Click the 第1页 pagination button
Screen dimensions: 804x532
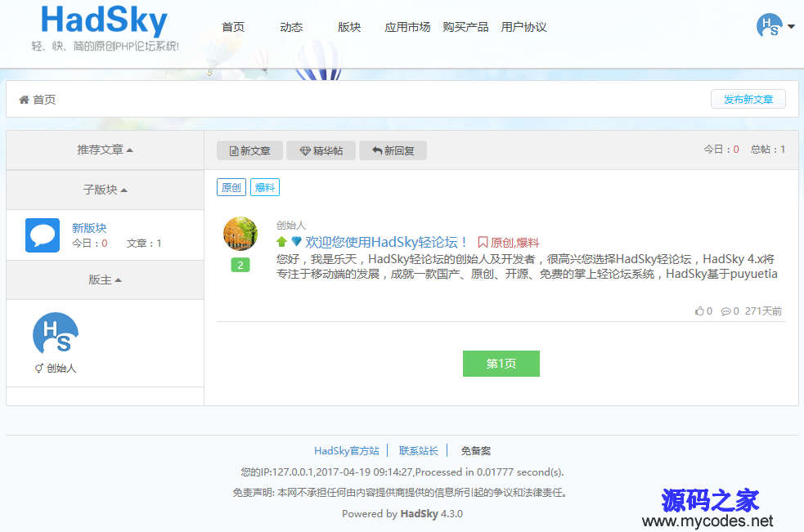coord(501,364)
